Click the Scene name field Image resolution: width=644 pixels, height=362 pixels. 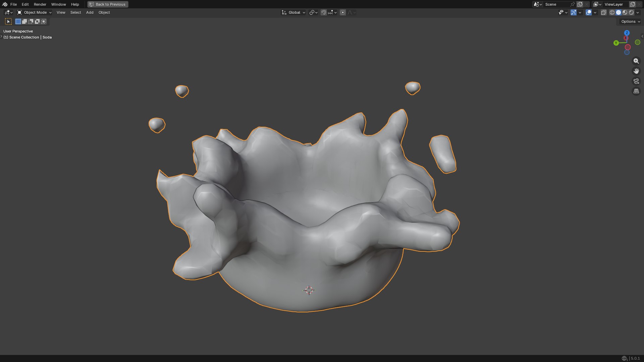pyautogui.click(x=556, y=4)
